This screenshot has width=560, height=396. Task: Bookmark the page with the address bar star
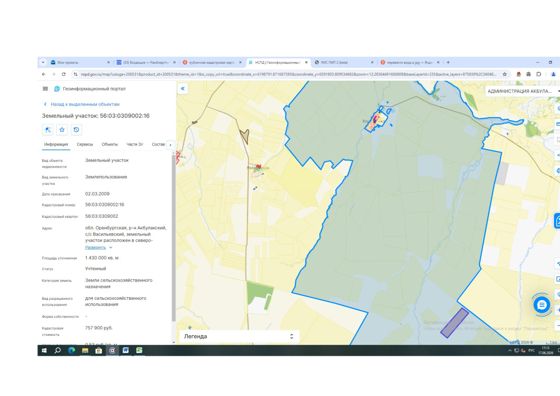coord(505,74)
